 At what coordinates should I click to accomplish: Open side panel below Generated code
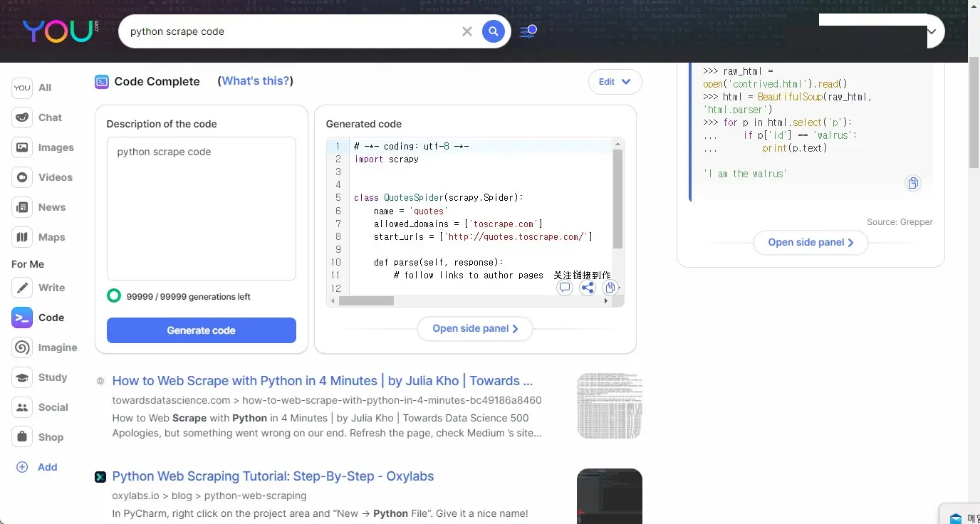tap(475, 329)
